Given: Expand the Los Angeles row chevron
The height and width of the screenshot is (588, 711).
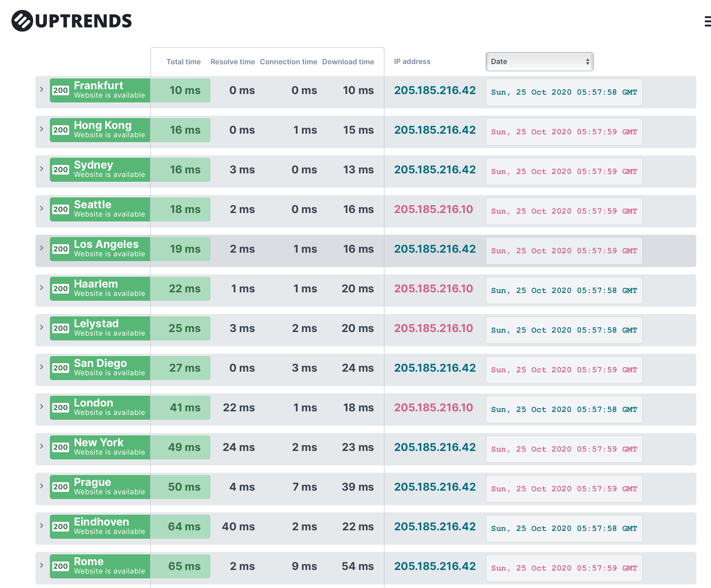Looking at the screenshot, I should (x=42, y=248).
